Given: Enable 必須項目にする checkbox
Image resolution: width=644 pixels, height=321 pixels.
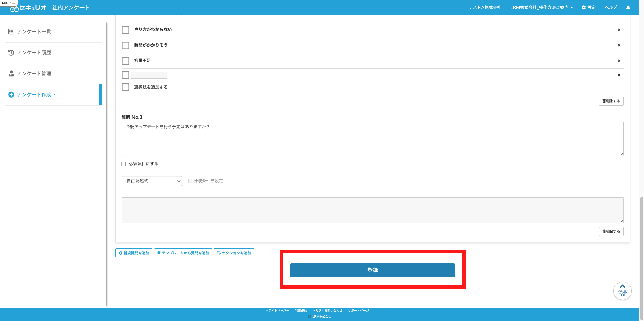Looking at the screenshot, I should (124, 164).
